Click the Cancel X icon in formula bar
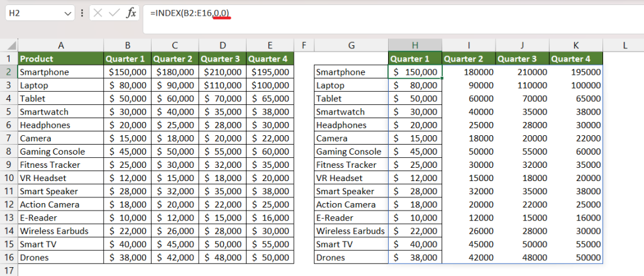The height and width of the screenshot is (276, 644). pyautogui.click(x=97, y=13)
